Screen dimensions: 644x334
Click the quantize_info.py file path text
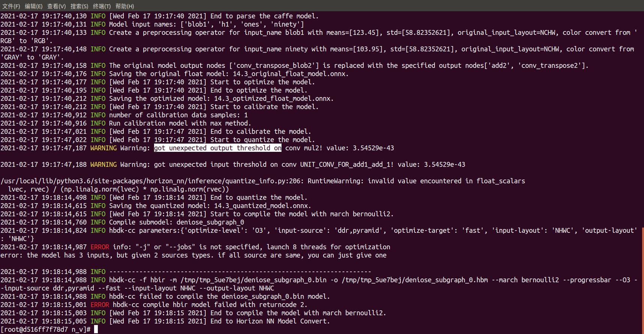[x=150, y=181]
